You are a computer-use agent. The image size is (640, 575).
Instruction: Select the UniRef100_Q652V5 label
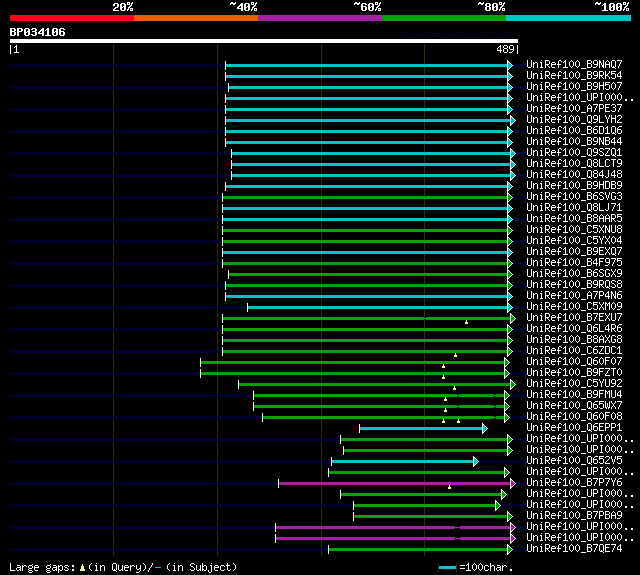click(x=574, y=461)
